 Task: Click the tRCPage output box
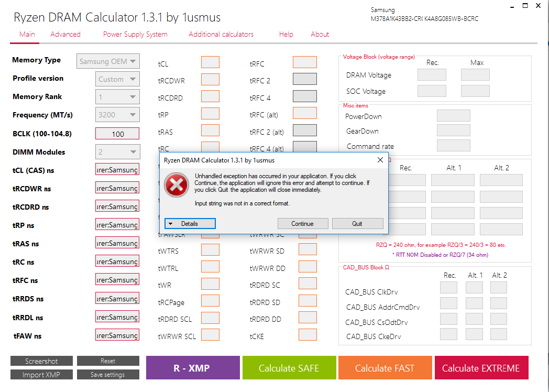210,301
